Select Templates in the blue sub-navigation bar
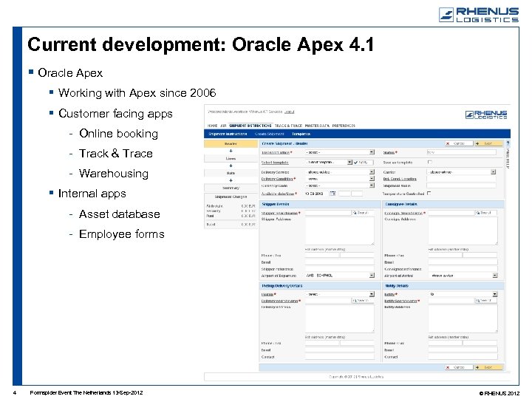The image size is (532, 399). point(301,134)
